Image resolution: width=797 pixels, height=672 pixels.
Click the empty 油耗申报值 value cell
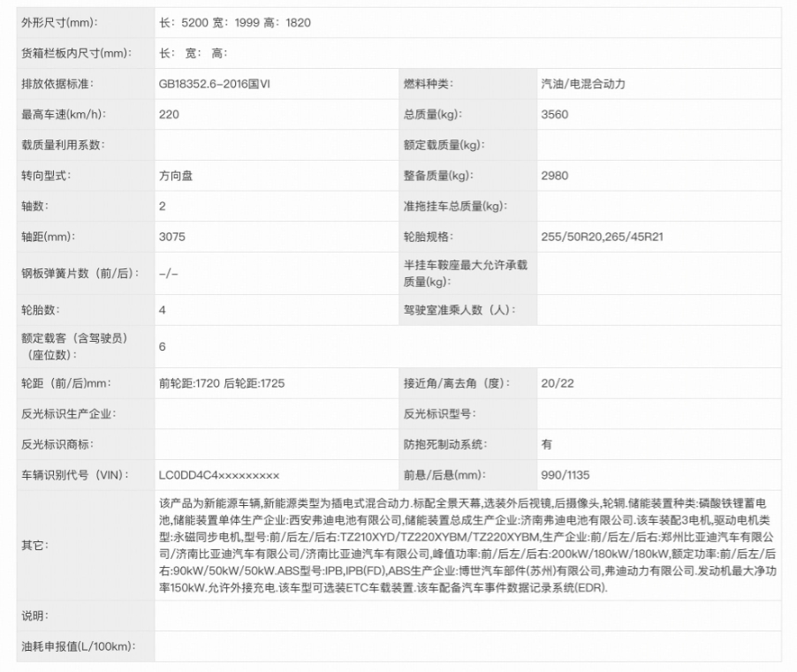[467, 646]
